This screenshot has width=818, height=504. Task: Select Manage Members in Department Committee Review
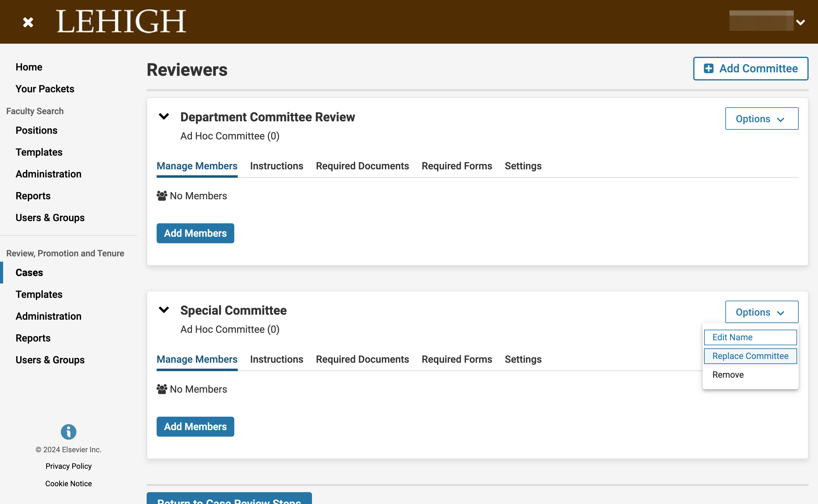[x=197, y=166]
